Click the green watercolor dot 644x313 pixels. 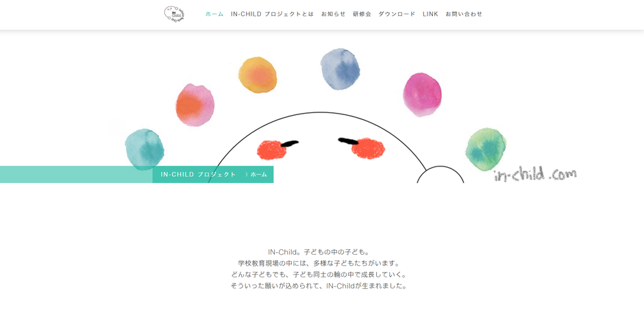coord(486,149)
